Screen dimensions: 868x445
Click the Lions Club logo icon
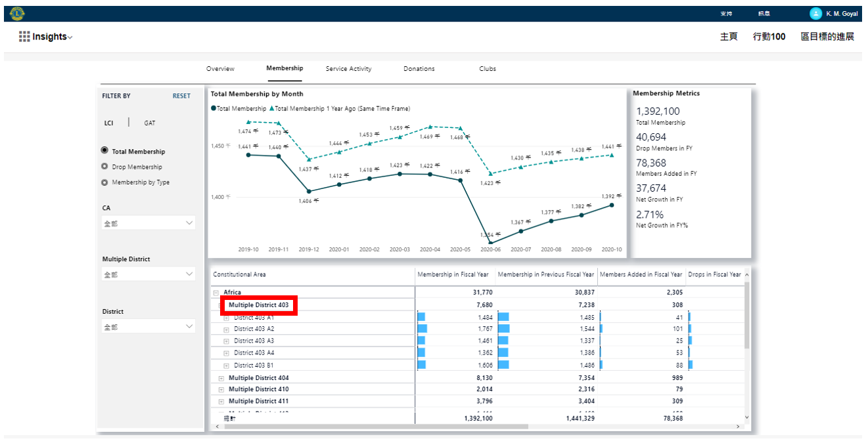point(17,13)
